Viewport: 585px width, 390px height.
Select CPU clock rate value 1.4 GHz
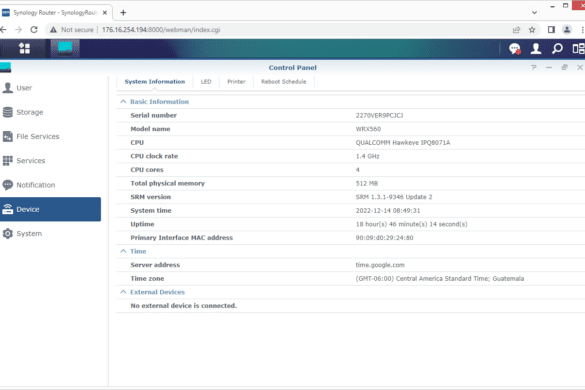tap(367, 156)
